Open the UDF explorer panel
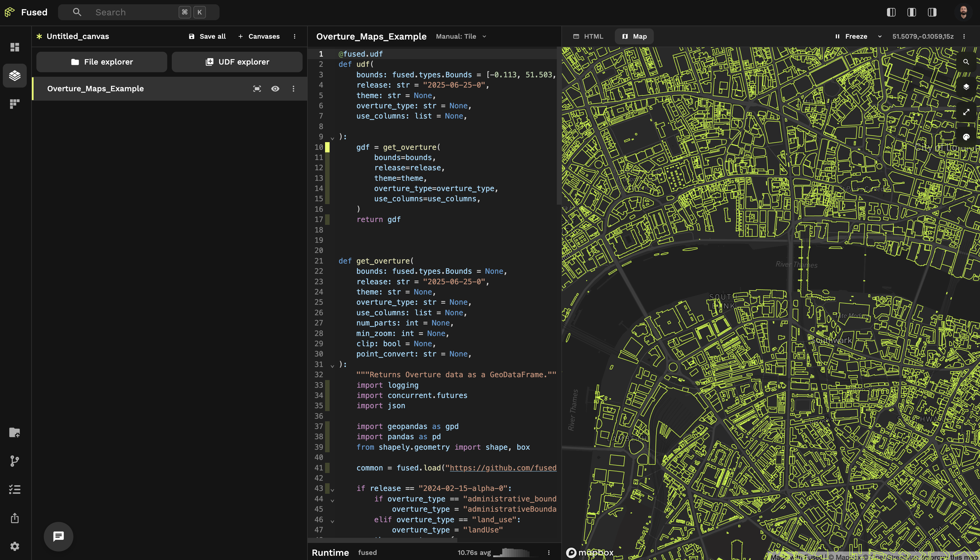The width and height of the screenshot is (980, 560). coord(237,61)
